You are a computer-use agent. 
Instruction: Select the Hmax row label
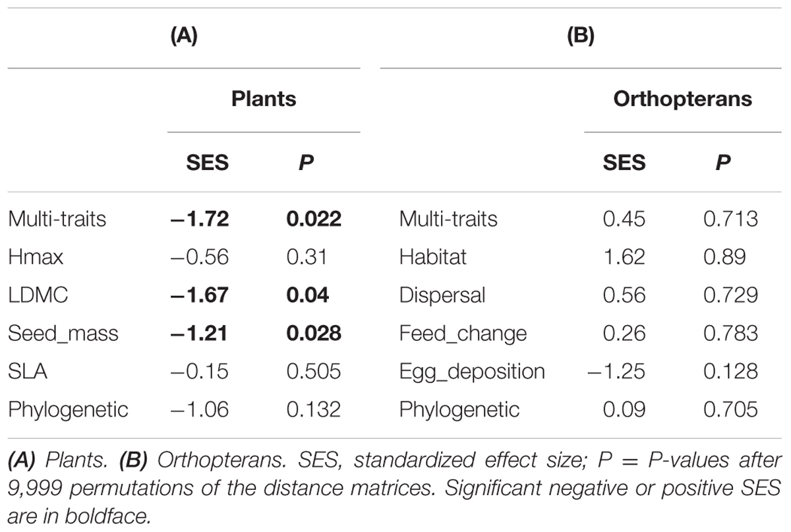pos(36,256)
